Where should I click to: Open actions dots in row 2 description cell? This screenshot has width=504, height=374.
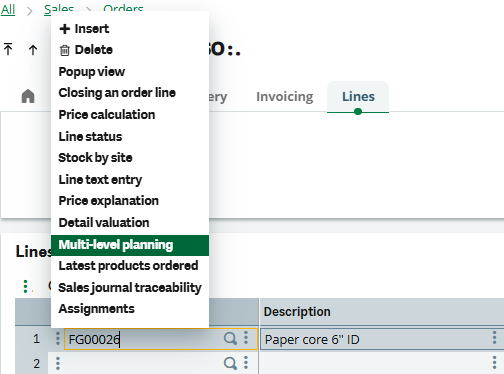pos(495,363)
